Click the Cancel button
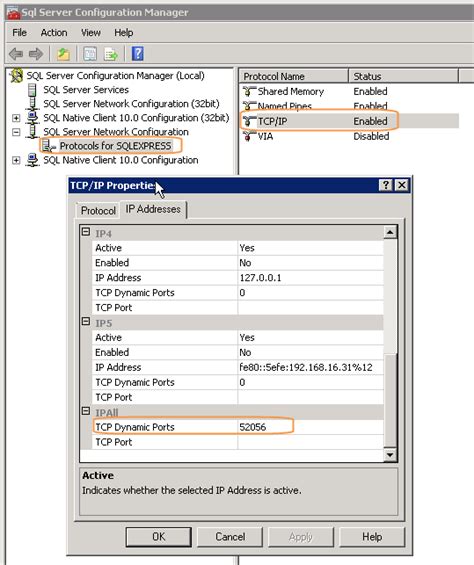This screenshot has width=474, height=565. click(230, 537)
